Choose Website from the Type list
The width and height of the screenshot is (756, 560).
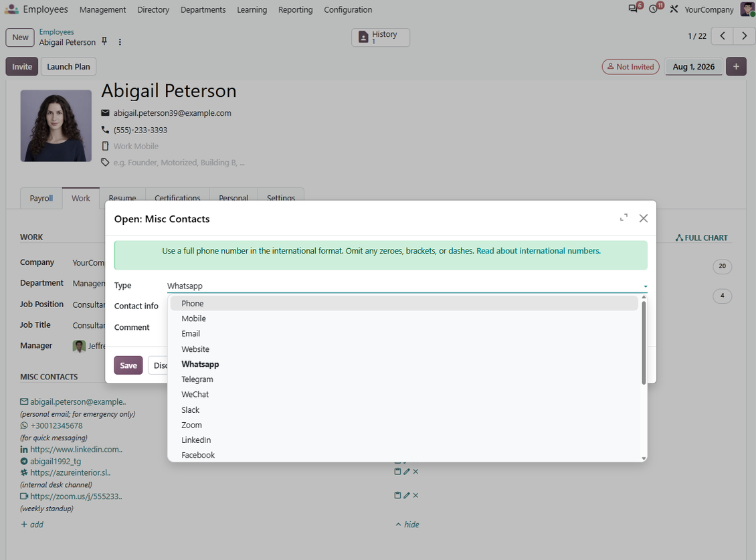404,349
